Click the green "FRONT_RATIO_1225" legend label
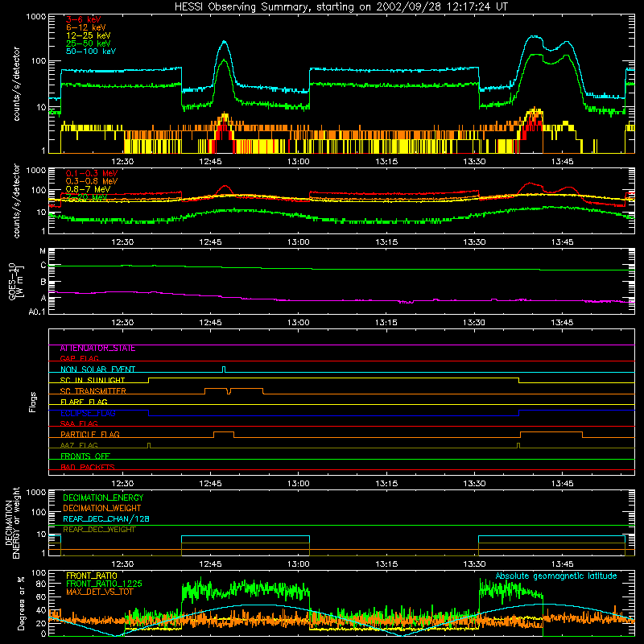 pos(104,584)
